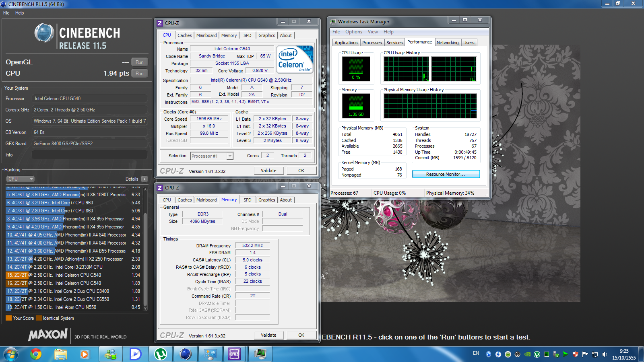Click the NVIDIA icon in system tray

527,354
